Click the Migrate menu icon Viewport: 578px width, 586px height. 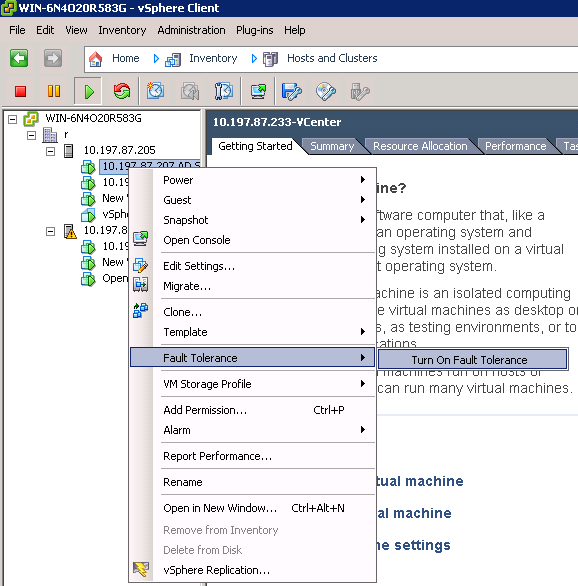(x=140, y=284)
